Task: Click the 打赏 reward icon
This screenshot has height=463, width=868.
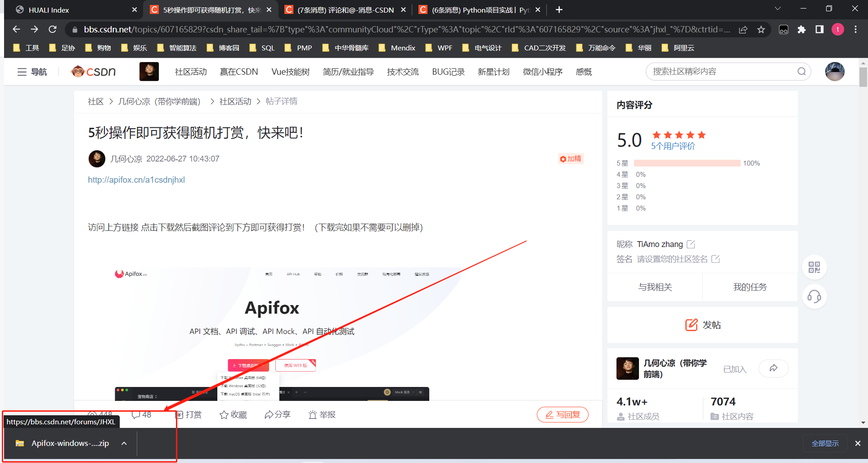Action: coord(189,414)
